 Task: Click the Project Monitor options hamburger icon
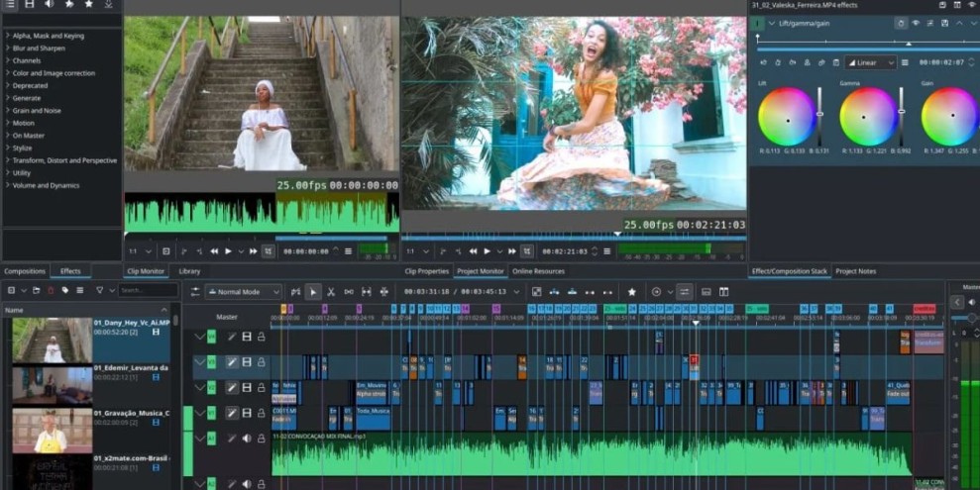coord(606,251)
